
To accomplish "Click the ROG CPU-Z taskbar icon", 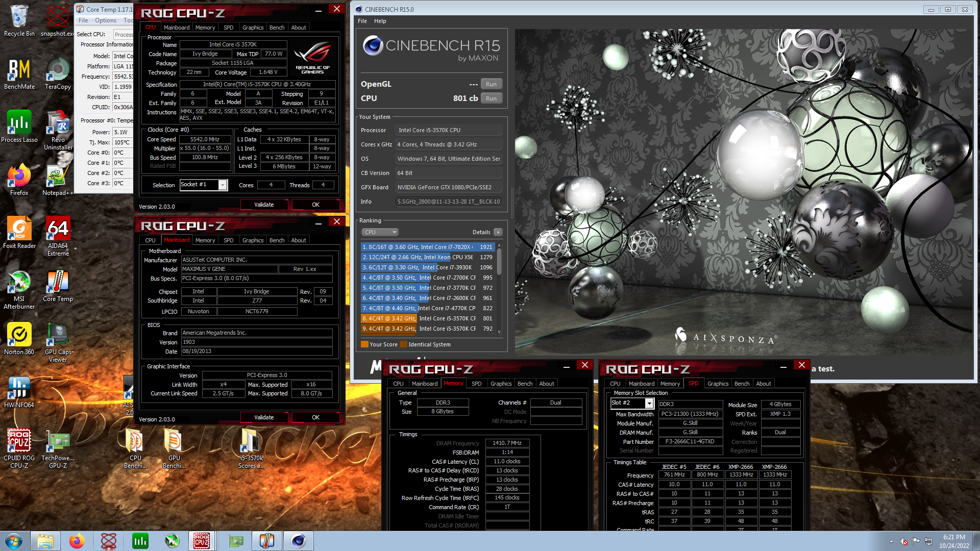I will [x=202, y=541].
